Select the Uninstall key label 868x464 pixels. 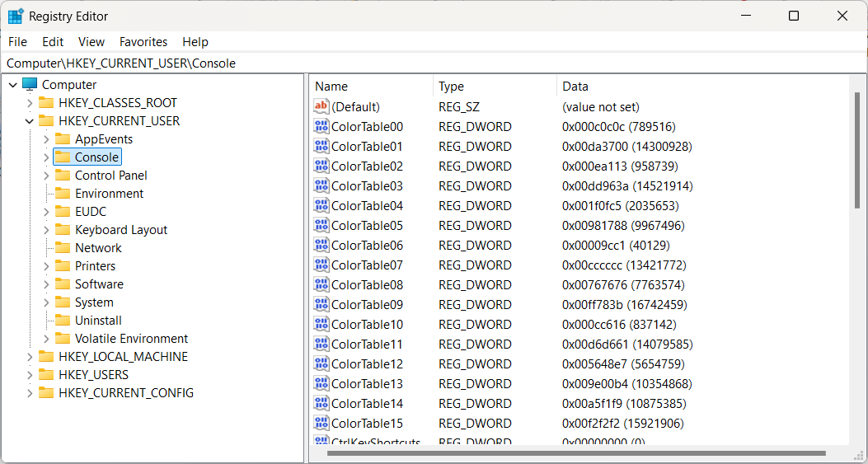click(x=98, y=320)
